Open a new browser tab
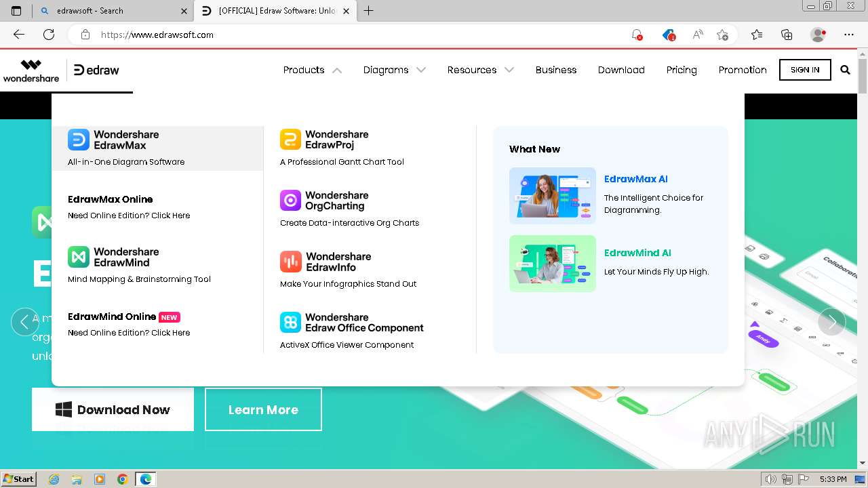Viewport: 868px width, 488px height. tap(368, 11)
